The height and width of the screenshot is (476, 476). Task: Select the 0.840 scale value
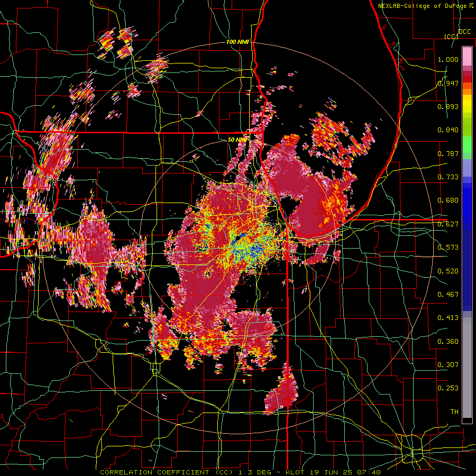tap(448, 130)
